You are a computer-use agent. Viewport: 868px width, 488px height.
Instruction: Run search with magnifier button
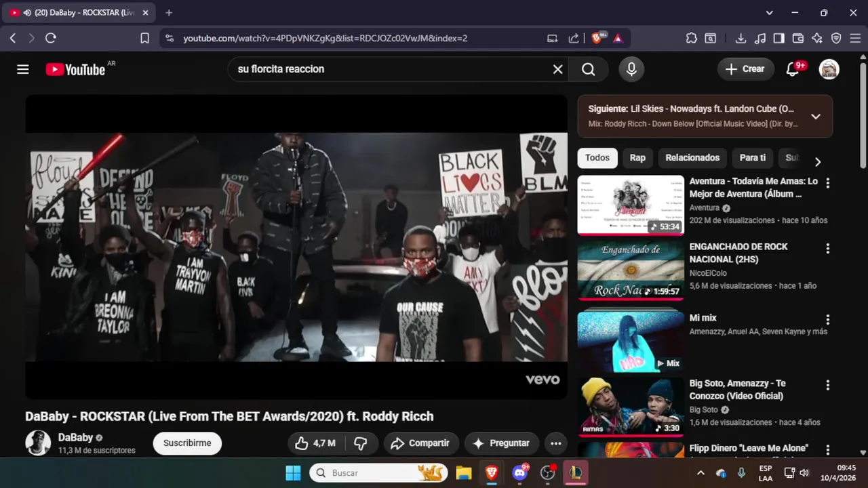coord(588,69)
